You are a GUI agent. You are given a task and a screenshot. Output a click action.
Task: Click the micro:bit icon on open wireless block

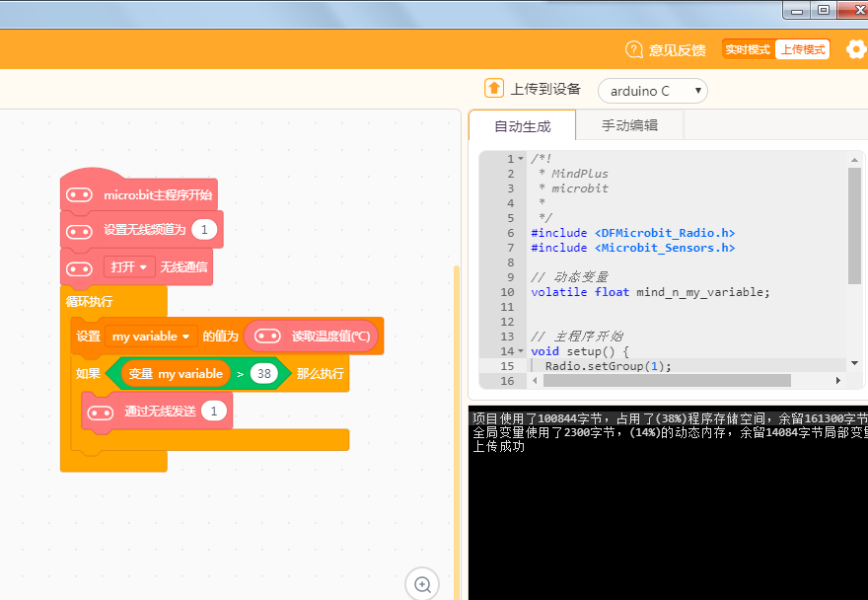[x=79, y=268]
